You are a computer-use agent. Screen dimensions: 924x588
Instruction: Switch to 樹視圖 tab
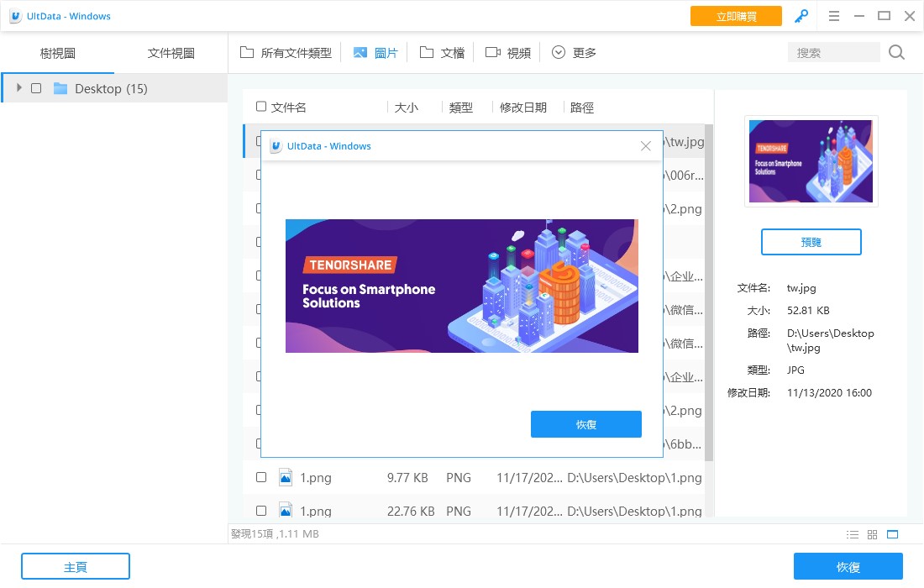tap(58, 53)
